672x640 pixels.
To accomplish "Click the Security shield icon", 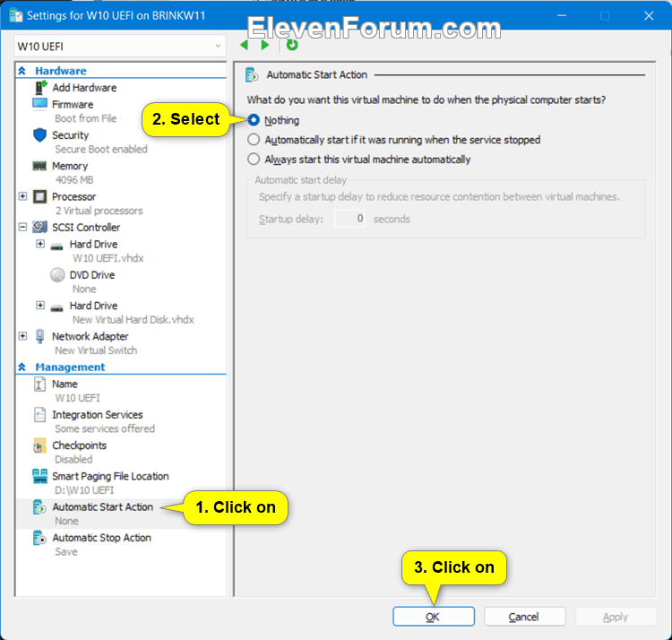I will click(39, 135).
